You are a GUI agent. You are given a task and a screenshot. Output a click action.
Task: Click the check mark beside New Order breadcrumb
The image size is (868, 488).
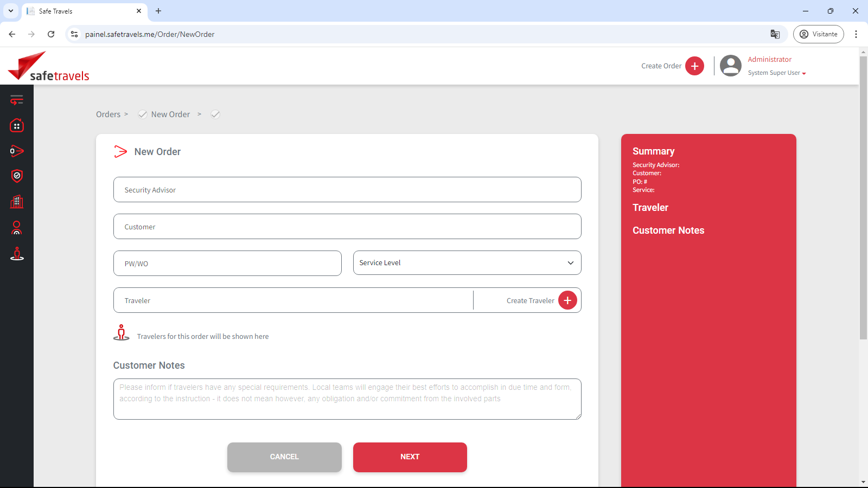click(x=143, y=114)
